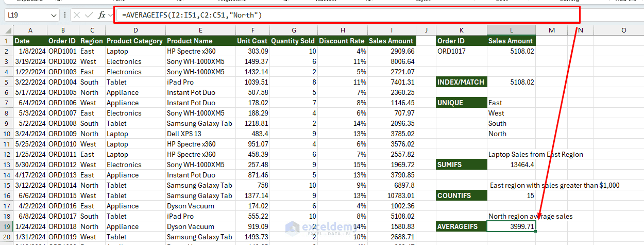Select column O header
644x245 pixels.
click(623, 30)
